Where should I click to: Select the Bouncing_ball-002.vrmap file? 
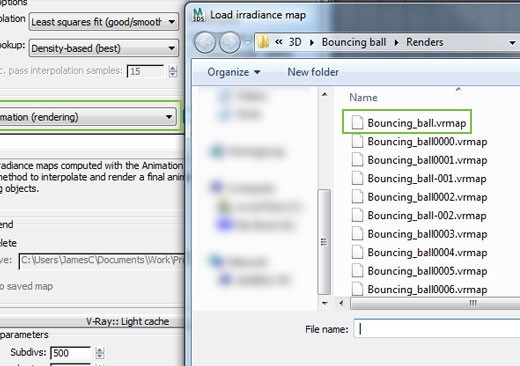(x=427, y=216)
